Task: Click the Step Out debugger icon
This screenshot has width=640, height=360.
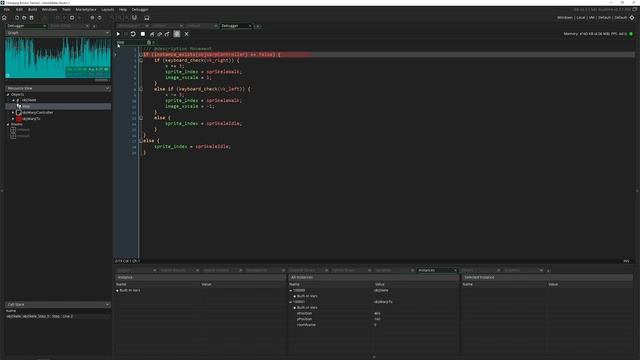Action: click(167, 34)
